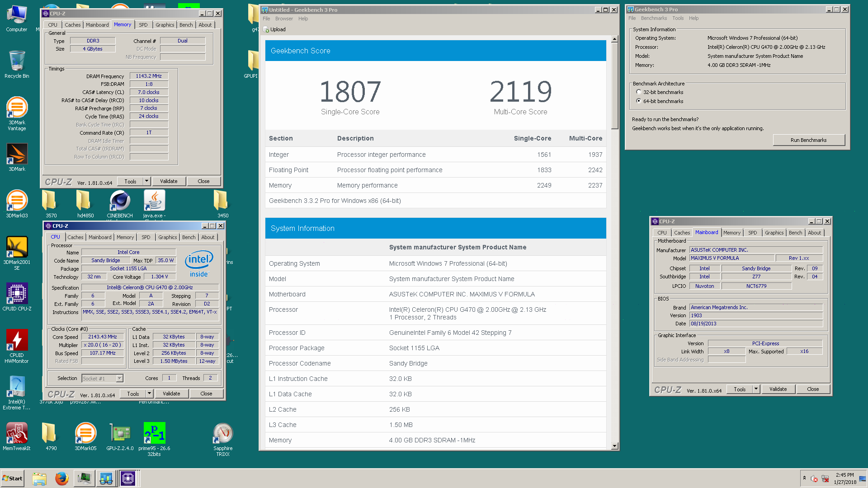The width and height of the screenshot is (868, 488).
Task: Open the Socket #1 selection dropdown
Action: click(103, 378)
